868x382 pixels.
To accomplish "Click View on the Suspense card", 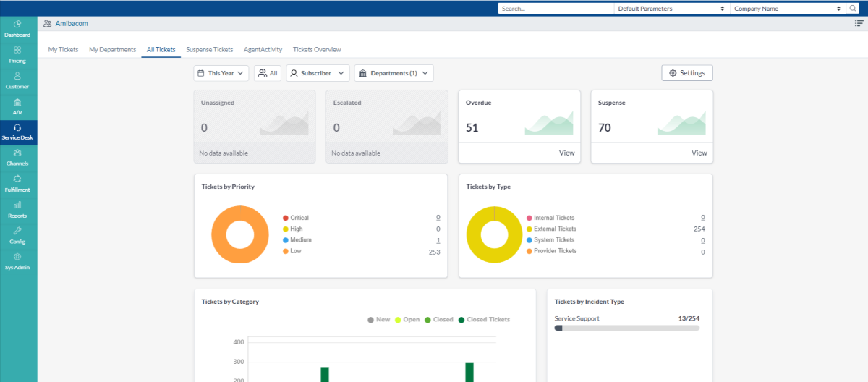I will coord(699,153).
